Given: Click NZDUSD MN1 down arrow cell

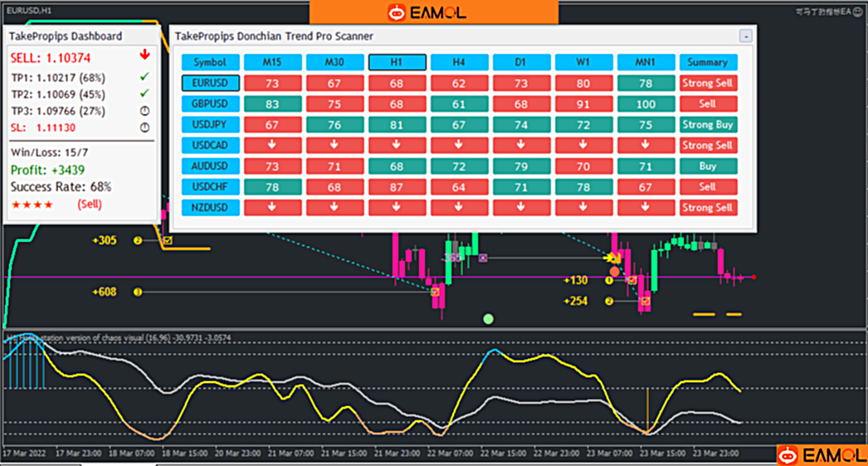Looking at the screenshot, I should tap(646, 208).
